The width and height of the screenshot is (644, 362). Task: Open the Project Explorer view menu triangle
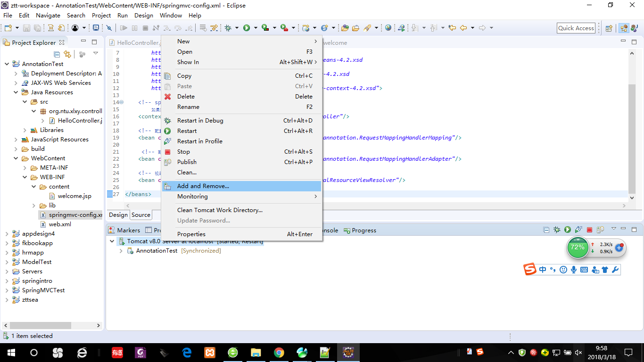point(96,53)
